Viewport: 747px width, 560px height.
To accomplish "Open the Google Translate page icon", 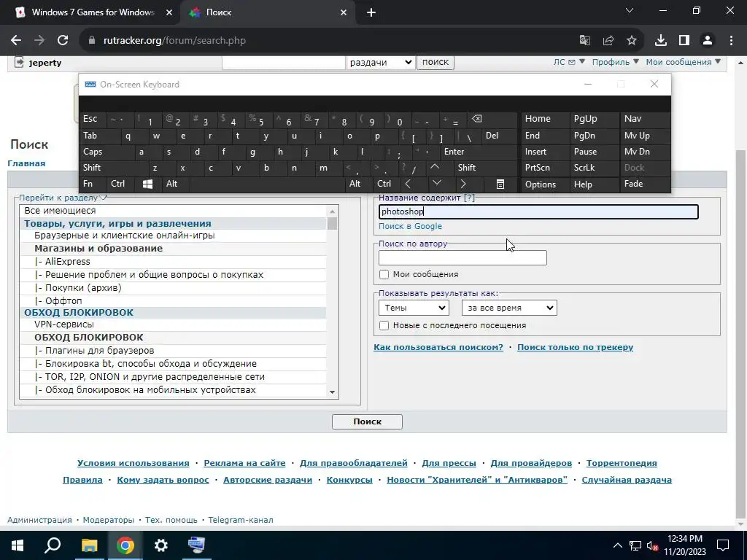I will [584, 41].
